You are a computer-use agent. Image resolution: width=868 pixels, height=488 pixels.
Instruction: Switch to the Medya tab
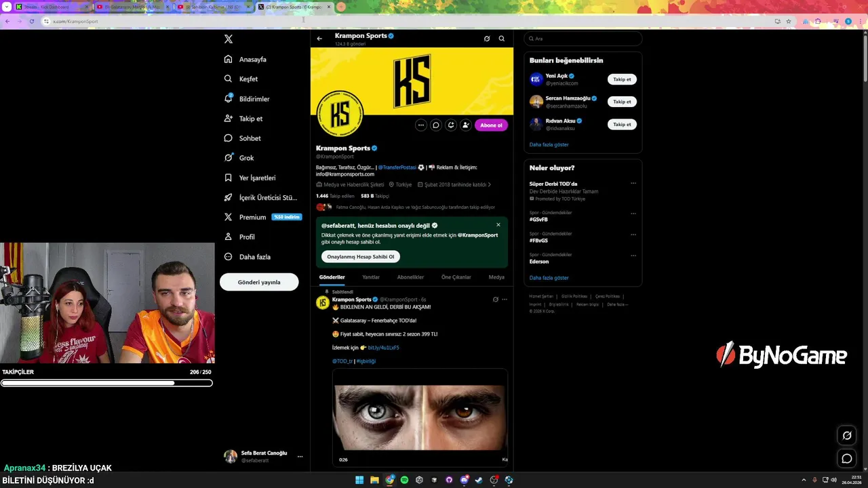[496, 277]
